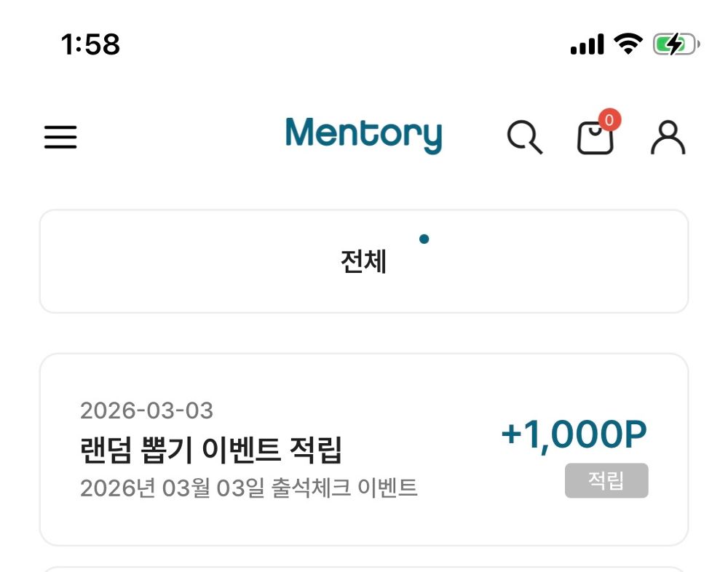728x572 pixels.
Task: Tap the 적립 gray badge
Action: coord(607,480)
